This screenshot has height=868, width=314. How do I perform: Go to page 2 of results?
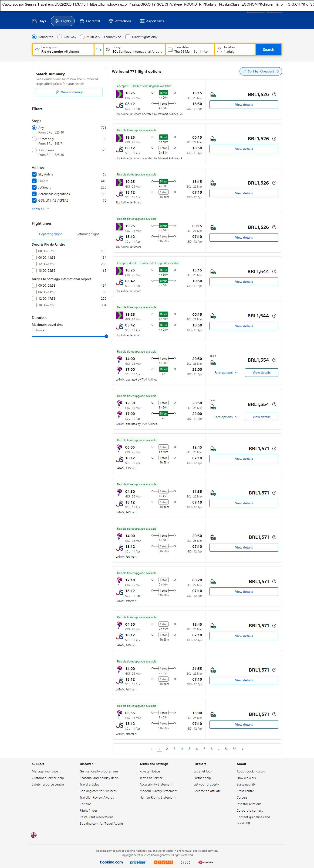(167, 749)
